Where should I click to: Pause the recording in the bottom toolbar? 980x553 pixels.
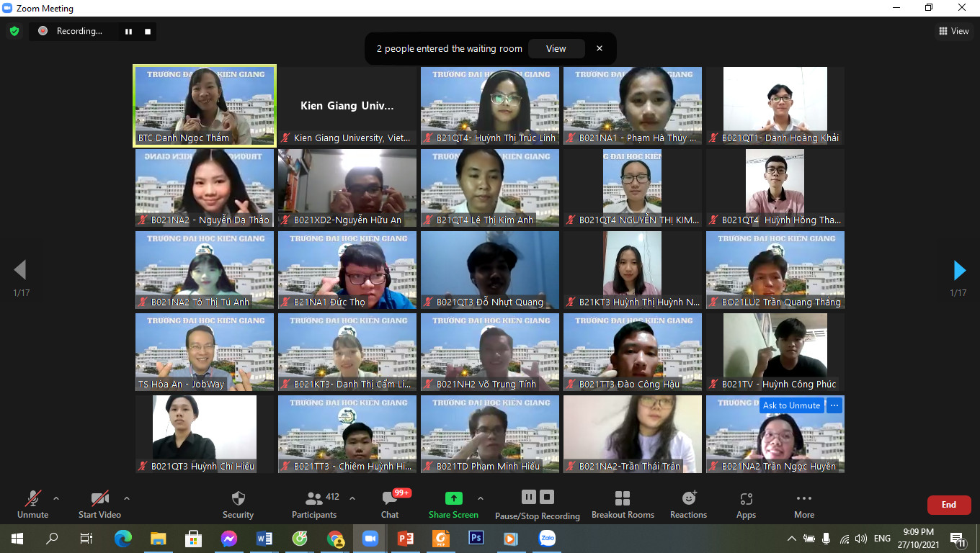pyautogui.click(x=529, y=497)
